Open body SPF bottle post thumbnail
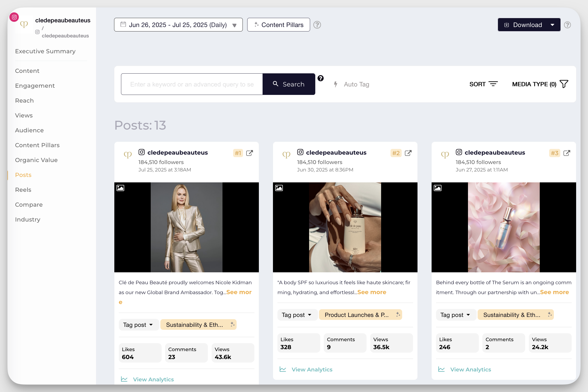Screen dimensions: 588x392 coord(345,227)
